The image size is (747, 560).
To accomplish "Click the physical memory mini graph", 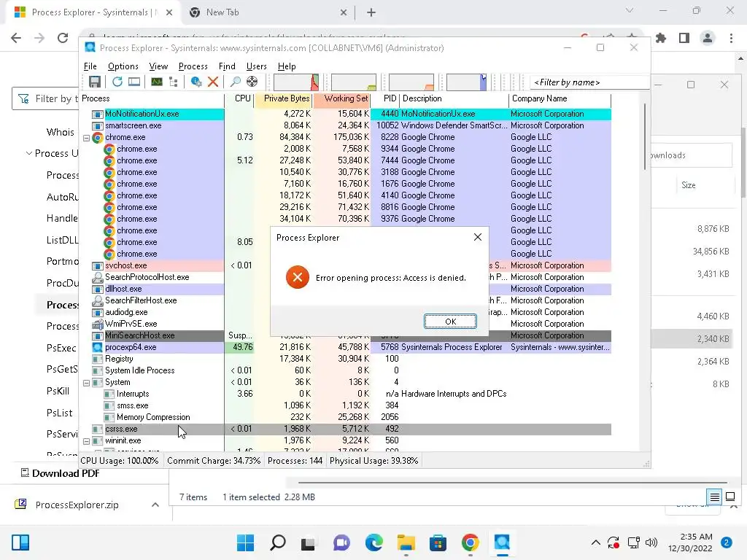I will (x=411, y=82).
